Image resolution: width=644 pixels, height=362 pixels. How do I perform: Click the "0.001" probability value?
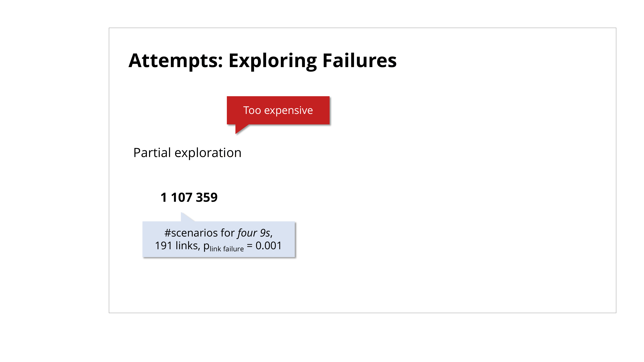point(269,246)
